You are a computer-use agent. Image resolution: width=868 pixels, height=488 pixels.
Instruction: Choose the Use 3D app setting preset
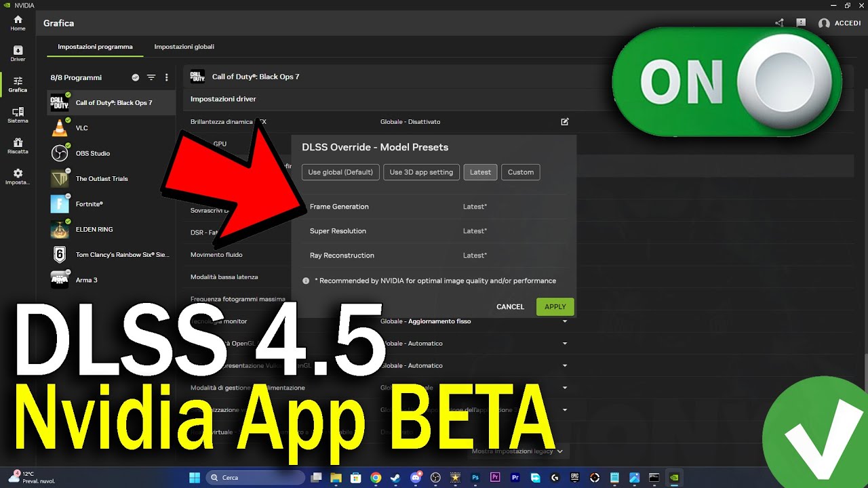tap(421, 172)
